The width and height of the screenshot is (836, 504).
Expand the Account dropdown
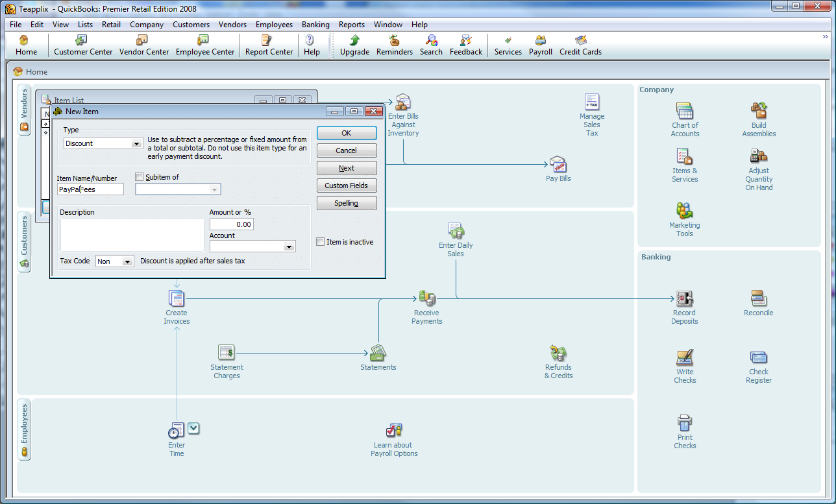(289, 246)
